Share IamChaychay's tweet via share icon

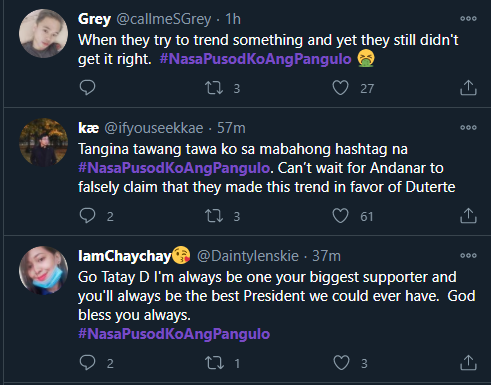(468, 363)
